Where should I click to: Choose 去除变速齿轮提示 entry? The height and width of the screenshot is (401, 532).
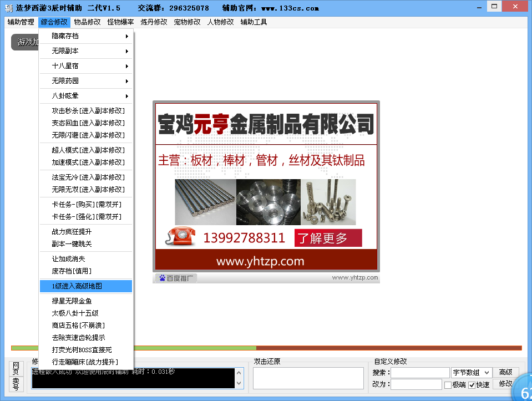[x=86, y=337]
